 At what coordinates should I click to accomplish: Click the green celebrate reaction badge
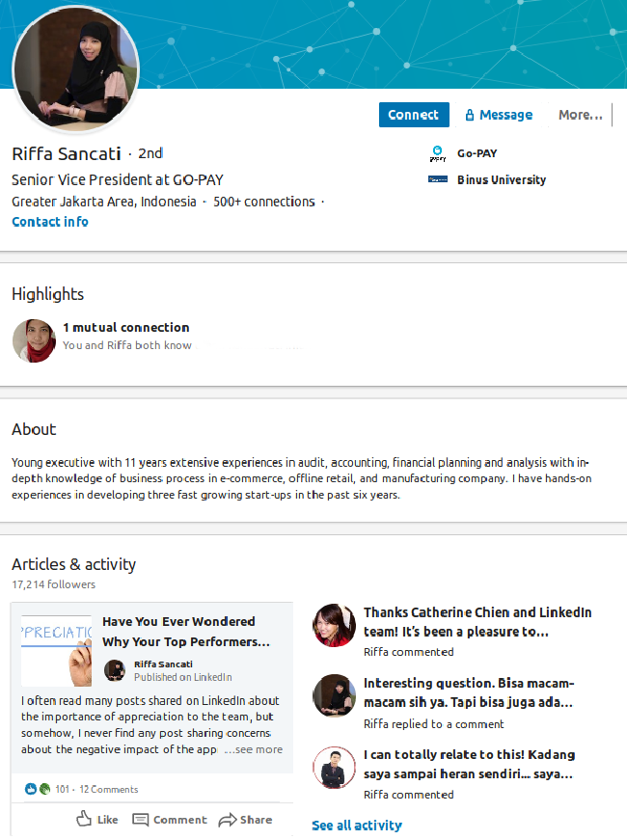click(41, 788)
